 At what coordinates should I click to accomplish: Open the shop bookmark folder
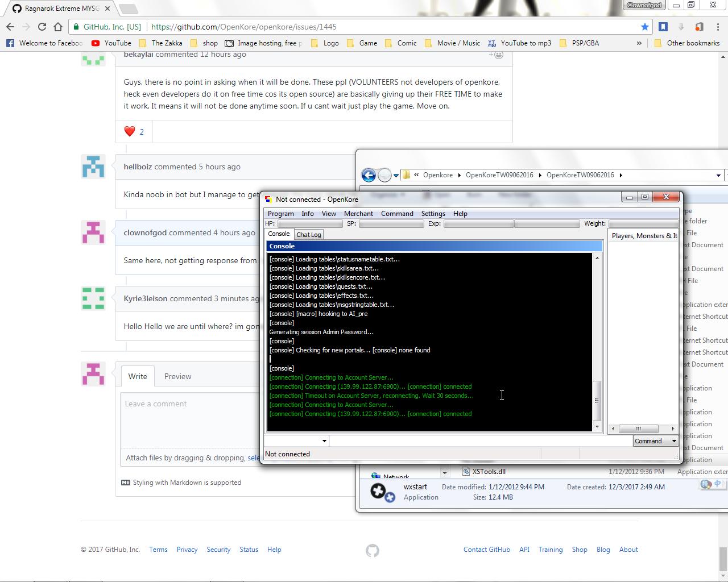[204, 43]
